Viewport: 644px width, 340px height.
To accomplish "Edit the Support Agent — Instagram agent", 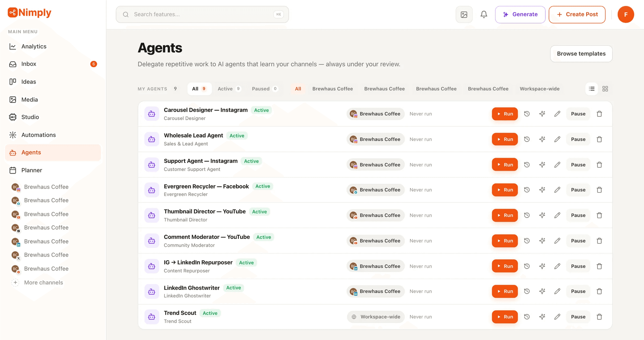I will coord(557,165).
